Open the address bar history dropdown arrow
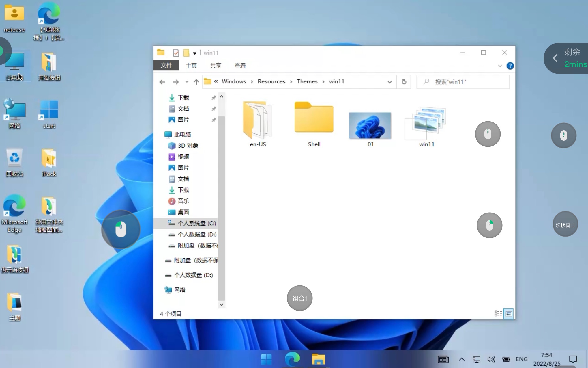The width and height of the screenshot is (588, 368). (x=390, y=82)
